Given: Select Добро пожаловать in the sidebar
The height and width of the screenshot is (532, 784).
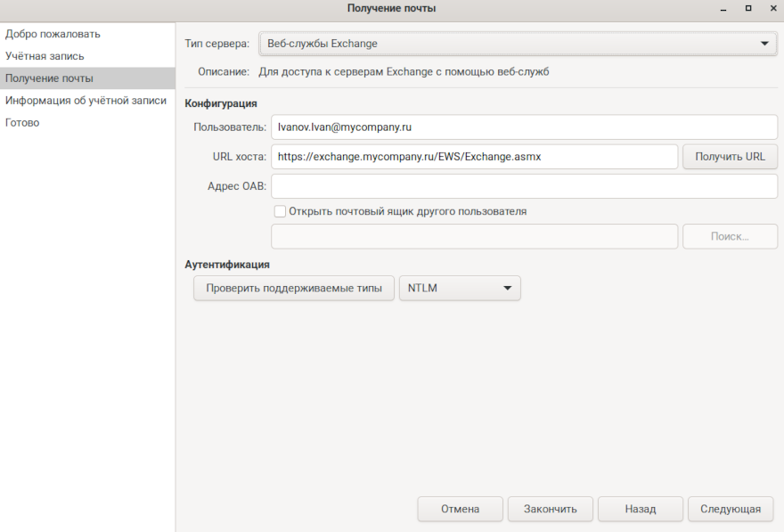Looking at the screenshot, I should (53, 34).
